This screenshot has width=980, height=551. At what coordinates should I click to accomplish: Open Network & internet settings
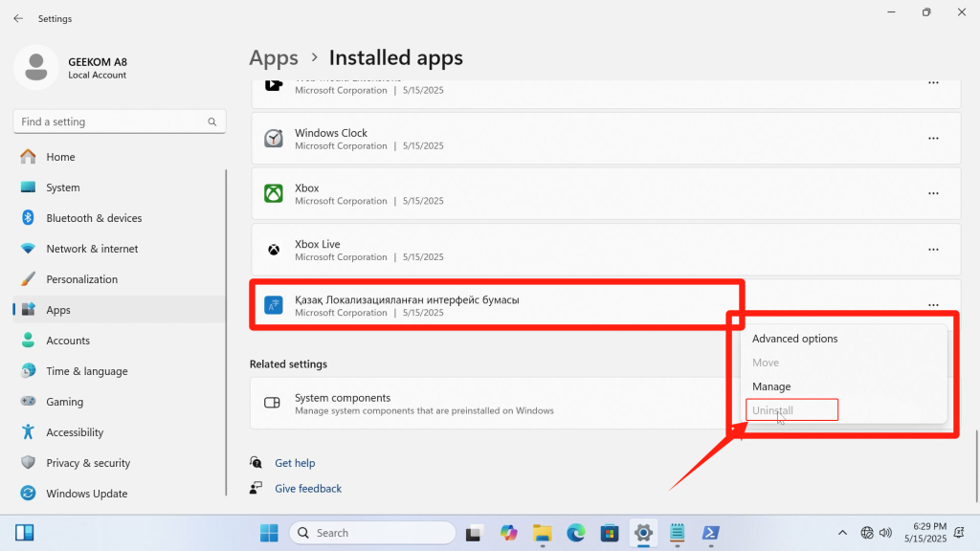click(x=119, y=249)
